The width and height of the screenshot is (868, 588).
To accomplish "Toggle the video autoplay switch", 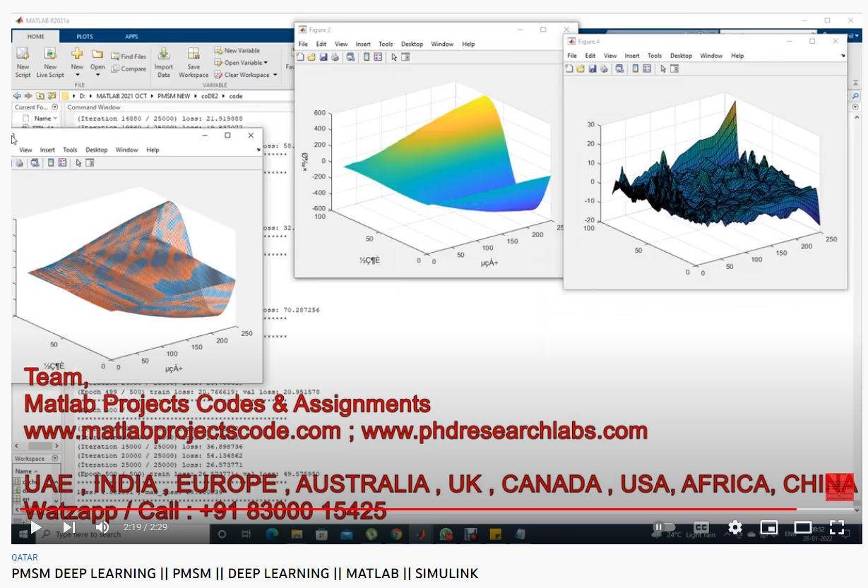I will pos(663,527).
